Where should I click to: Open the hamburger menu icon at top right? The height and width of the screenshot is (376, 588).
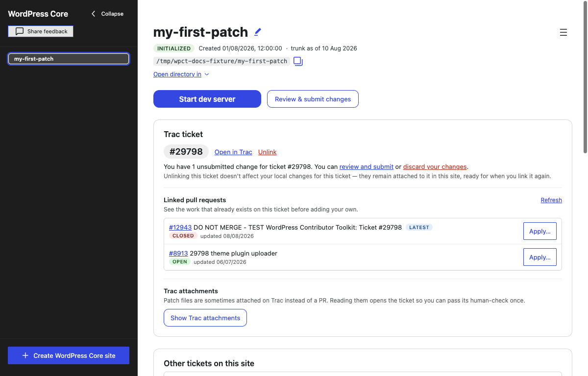tap(563, 32)
